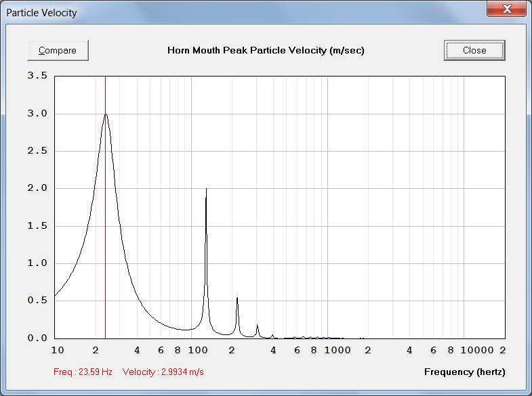This screenshot has width=532, height=396.
Task: Close the Particle Velocity window with X
Action: tap(506, 9)
